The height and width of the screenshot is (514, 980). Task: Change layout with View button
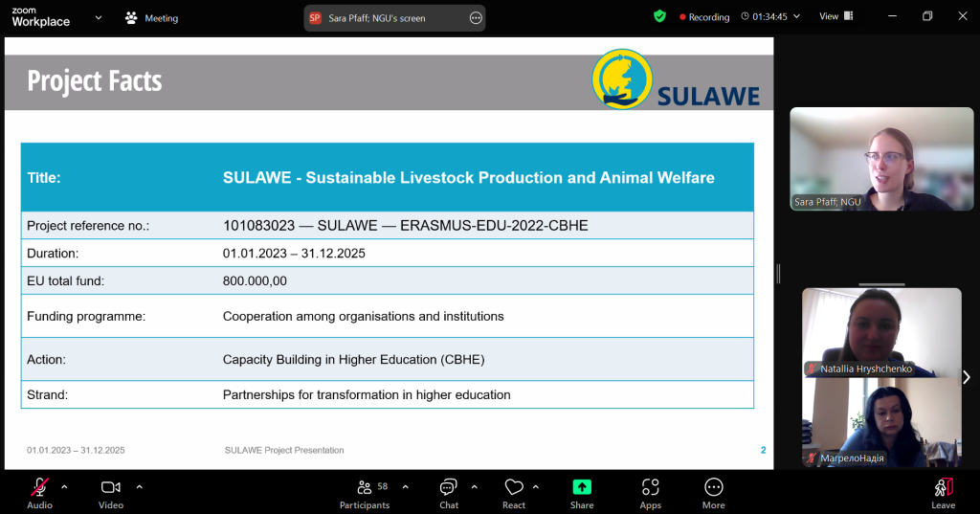pos(835,16)
